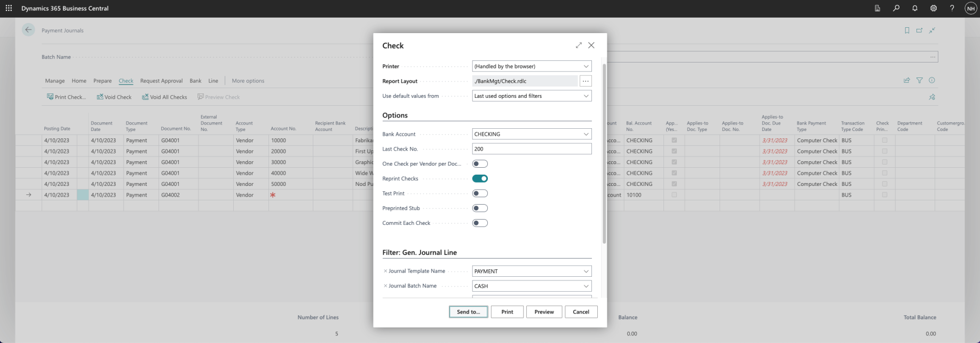Open Use default values from dropdown
This screenshot has height=343, width=980.
pos(532,96)
